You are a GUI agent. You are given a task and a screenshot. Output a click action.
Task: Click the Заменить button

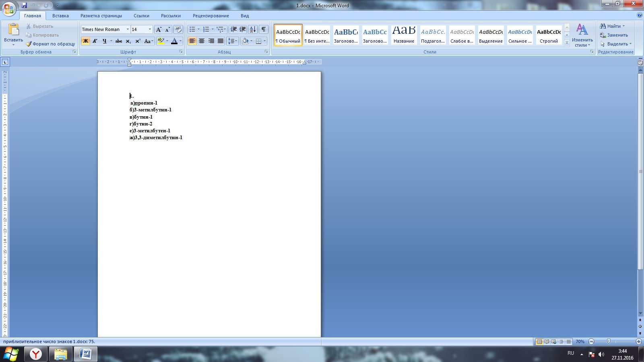tap(614, 35)
